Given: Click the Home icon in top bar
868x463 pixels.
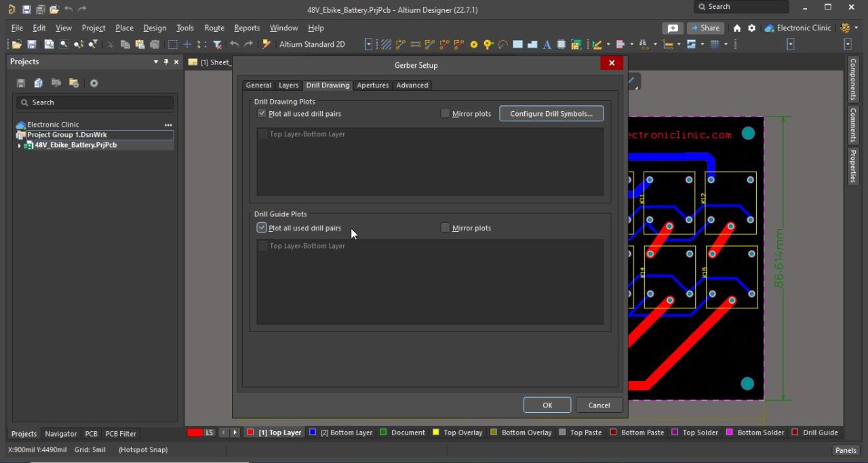Looking at the screenshot, I should click(737, 28).
